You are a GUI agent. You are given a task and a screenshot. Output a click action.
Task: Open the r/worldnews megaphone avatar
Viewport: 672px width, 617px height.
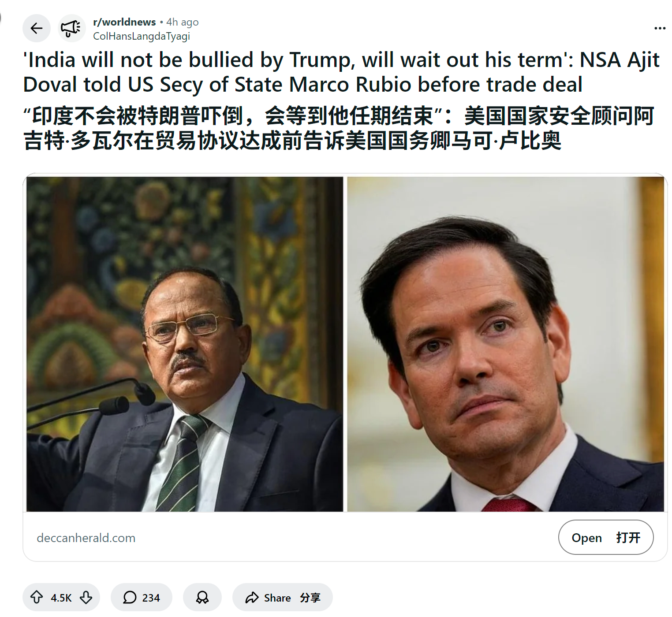point(71,29)
